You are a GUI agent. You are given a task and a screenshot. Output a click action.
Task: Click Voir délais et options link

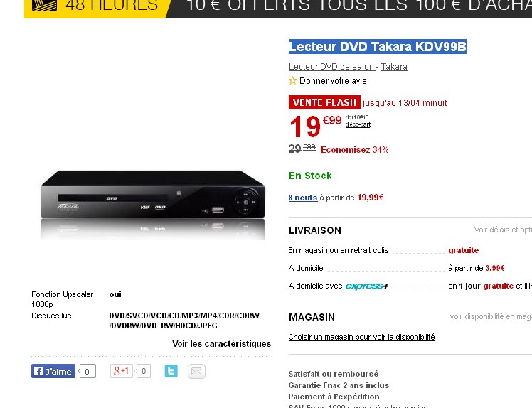pyautogui.click(x=503, y=230)
